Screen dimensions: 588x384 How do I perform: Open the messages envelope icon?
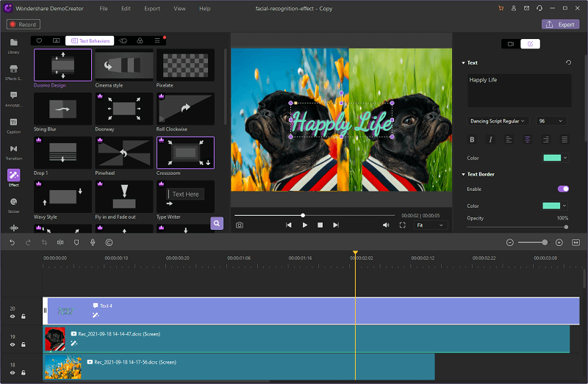[526, 8]
